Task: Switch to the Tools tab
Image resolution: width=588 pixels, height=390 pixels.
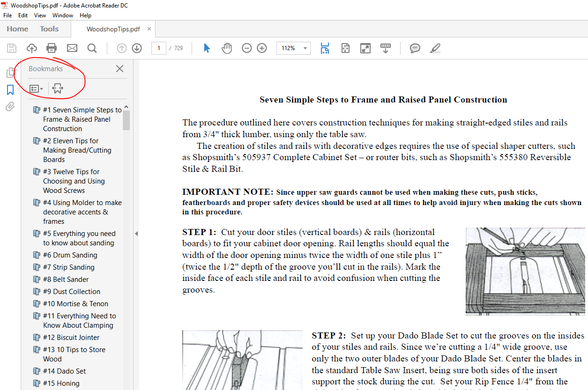Action: pyautogui.click(x=49, y=29)
